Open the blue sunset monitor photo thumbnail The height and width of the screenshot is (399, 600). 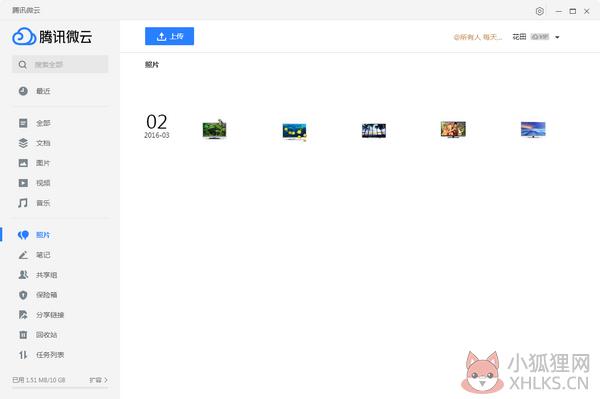[x=533, y=129]
